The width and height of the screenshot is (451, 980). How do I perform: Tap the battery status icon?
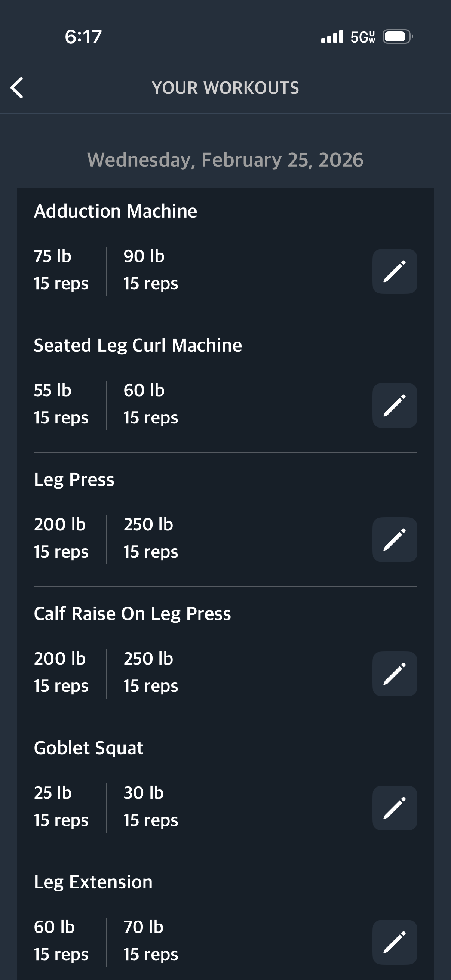398,37
